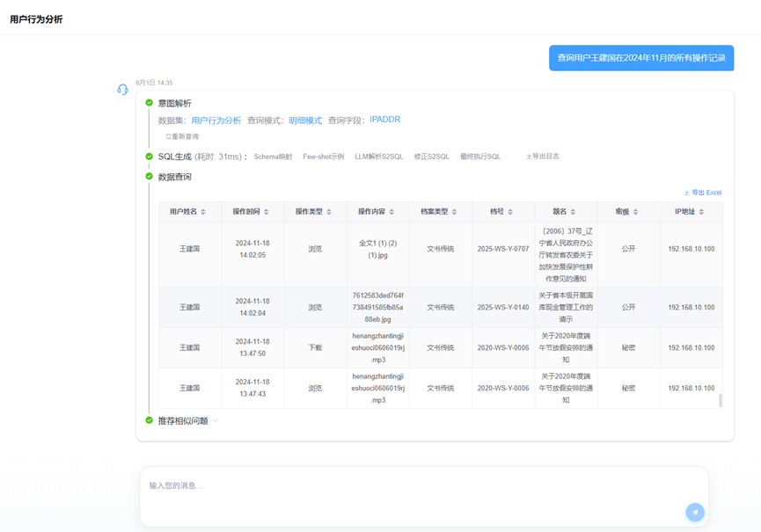This screenshot has height=532, width=761.
Task: Expand the 推荐相似问题 section chevron
Action: click(x=216, y=421)
